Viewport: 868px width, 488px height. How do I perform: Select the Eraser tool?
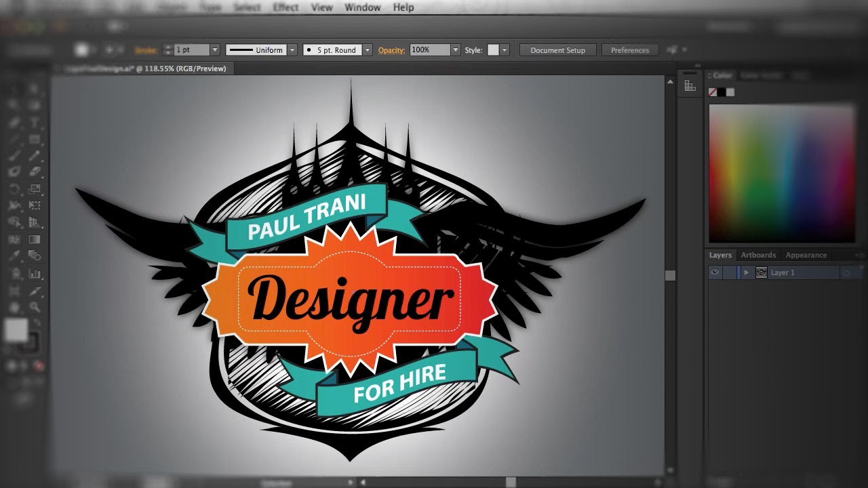(35, 171)
